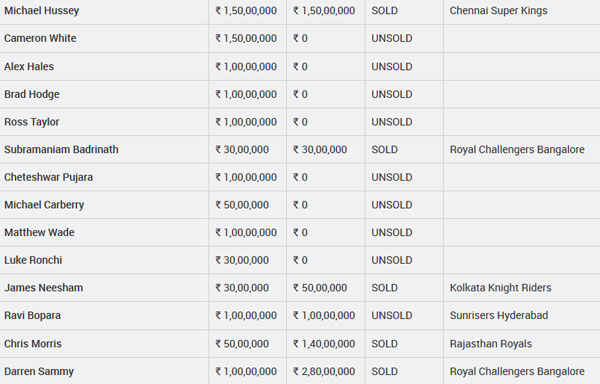Viewport: 600px width, 384px height.
Task: Click the Ross Taylor row name
Action: [x=32, y=122]
